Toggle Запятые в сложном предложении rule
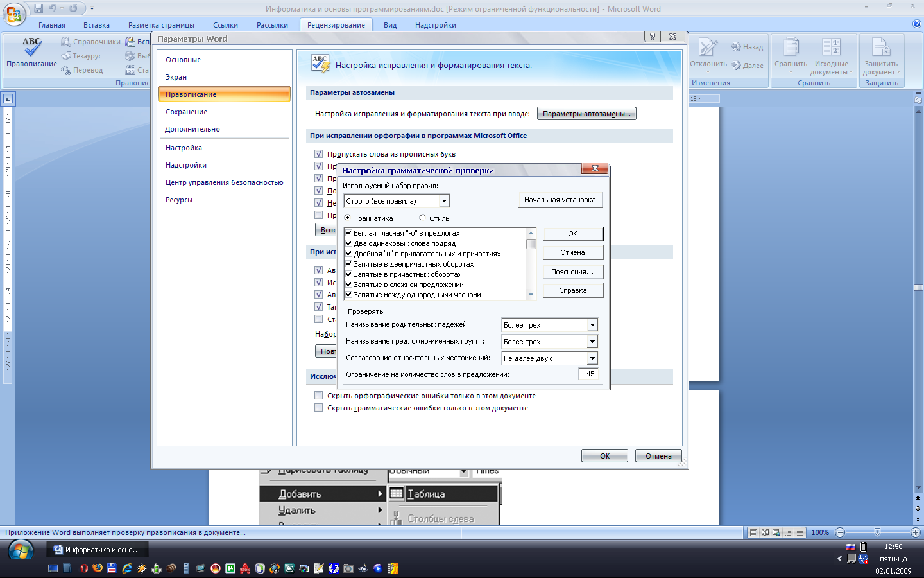Viewport: 924px width, 578px height. (x=349, y=285)
